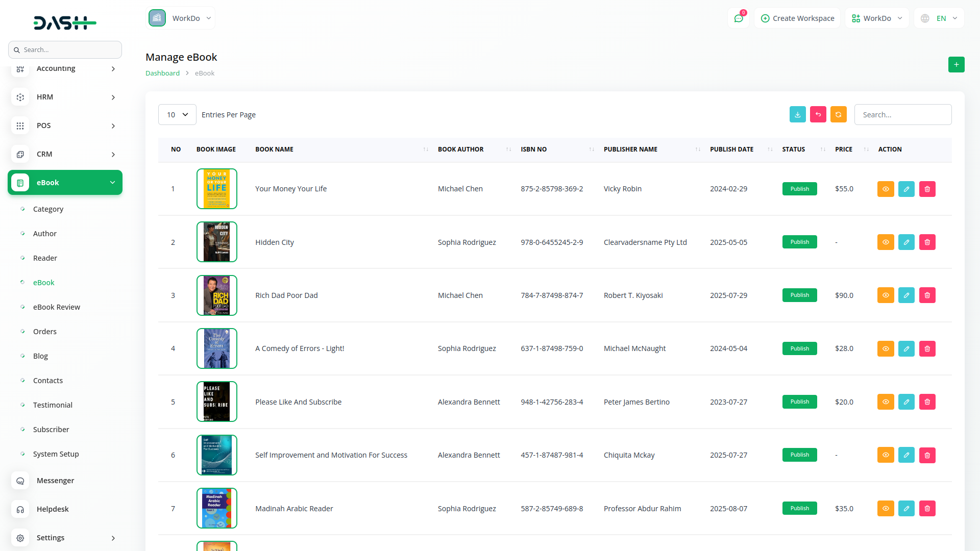Open the EN language dropdown

coord(940,18)
